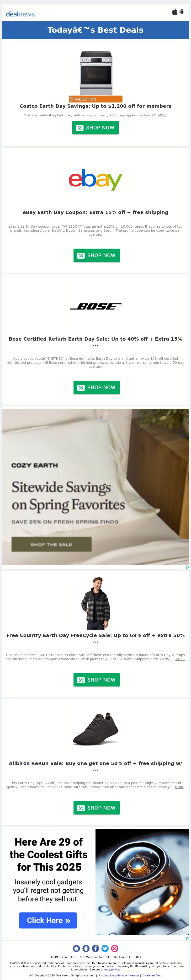
Task: Open the LG induction range image
Action: tap(95, 76)
